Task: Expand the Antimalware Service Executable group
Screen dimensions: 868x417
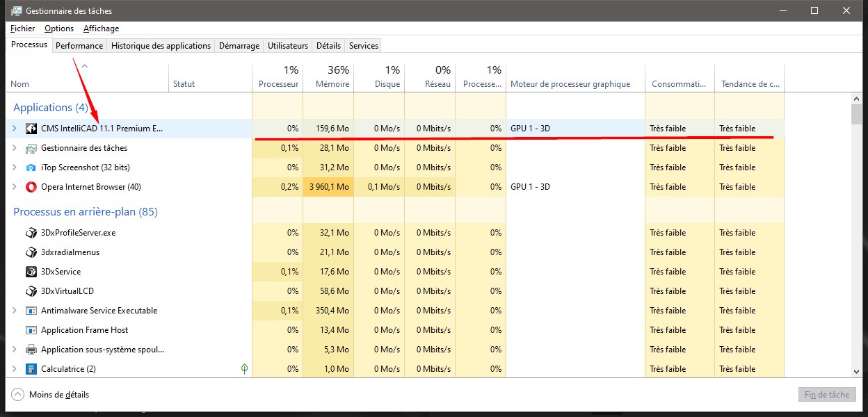Action: [x=14, y=311]
